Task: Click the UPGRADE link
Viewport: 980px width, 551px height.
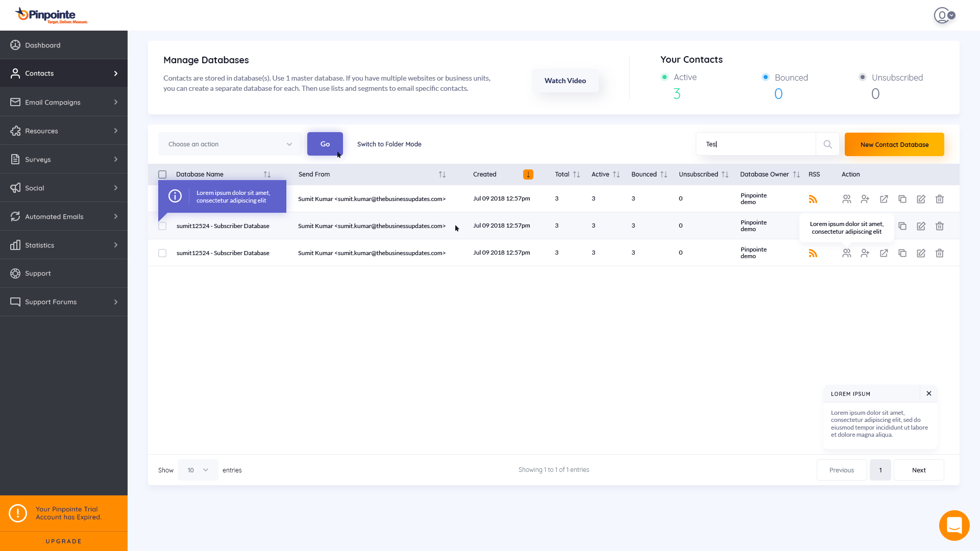Action: 64,541
